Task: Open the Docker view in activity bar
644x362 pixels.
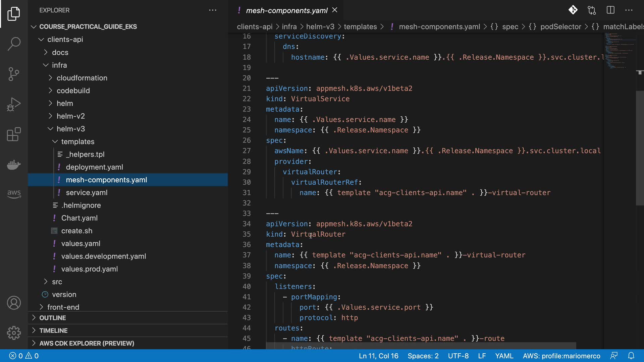Action: click(14, 165)
